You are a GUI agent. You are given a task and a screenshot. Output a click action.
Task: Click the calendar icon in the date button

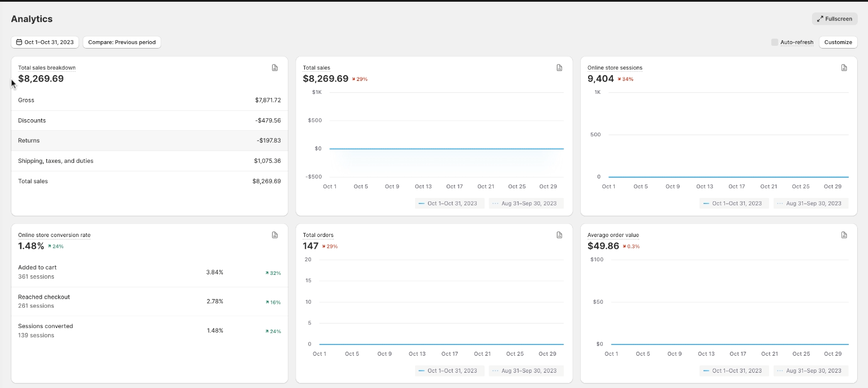point(20,42)
